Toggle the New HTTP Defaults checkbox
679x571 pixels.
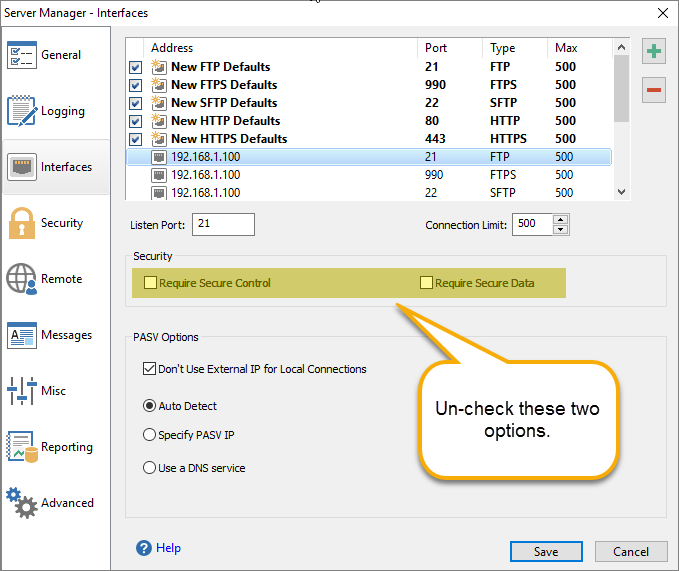(x=136, y=121)
